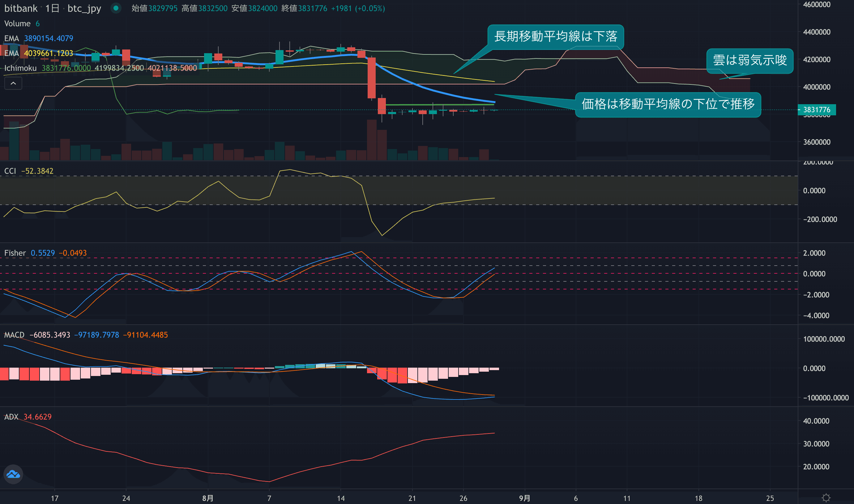Select the 価格は移動平均線の下位で推移 callout

pyautogui.click(x=668, y=104)
